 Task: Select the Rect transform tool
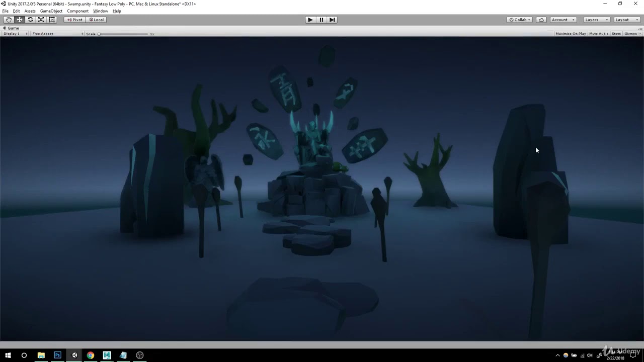tap(52, 20)
